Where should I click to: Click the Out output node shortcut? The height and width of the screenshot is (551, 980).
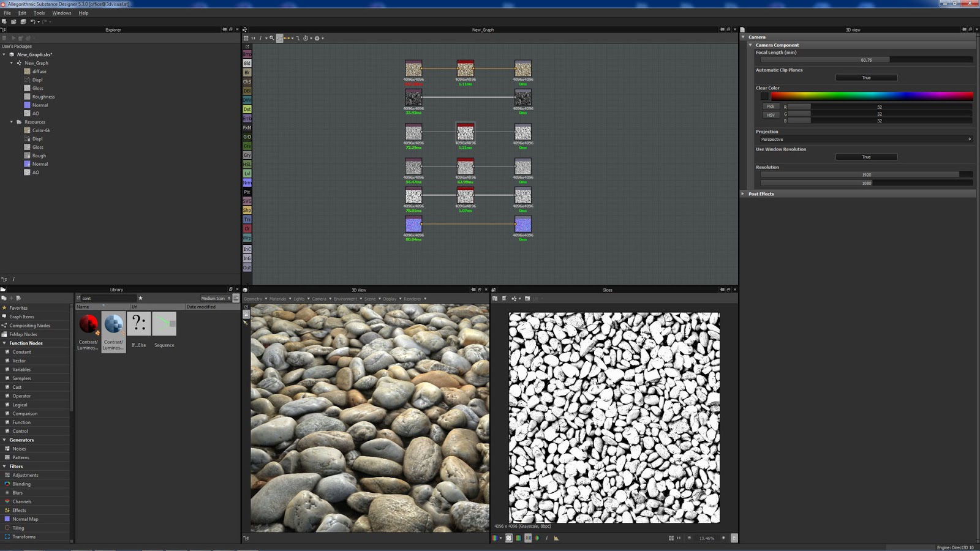point(247,268)
